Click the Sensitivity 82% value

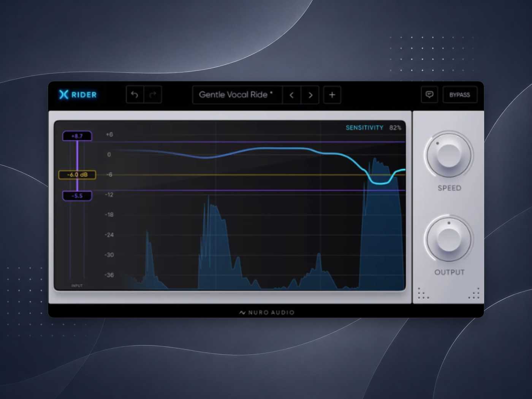[x=395, y=128]
